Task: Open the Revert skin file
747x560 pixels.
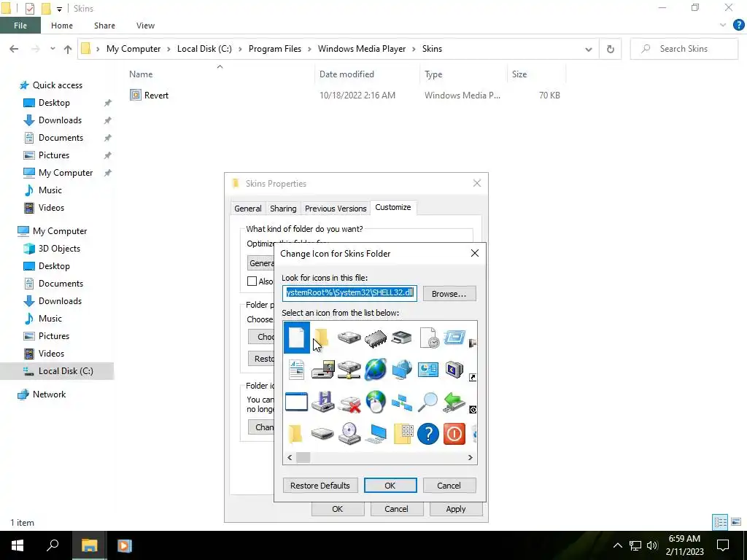Action: click(156, 96)
